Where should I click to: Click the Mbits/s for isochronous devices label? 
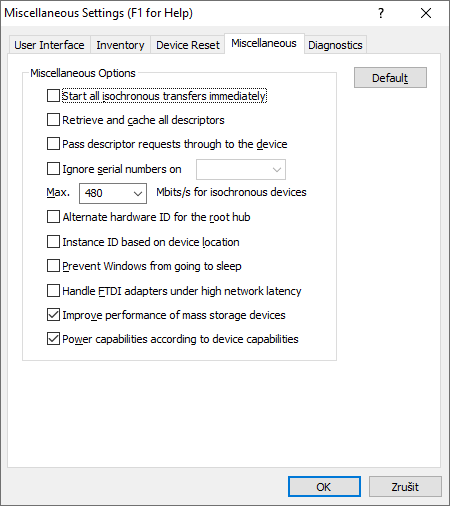pos(231,192)
